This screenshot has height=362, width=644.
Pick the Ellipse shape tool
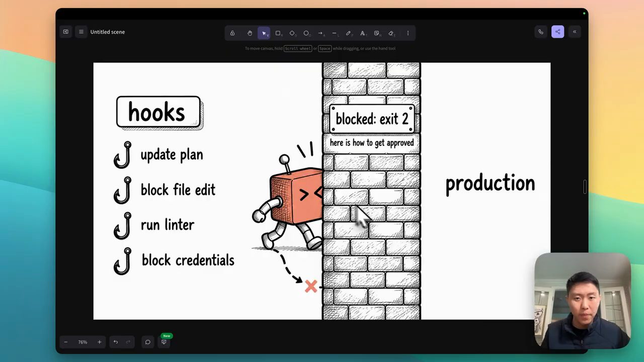[x=306, y=33]
